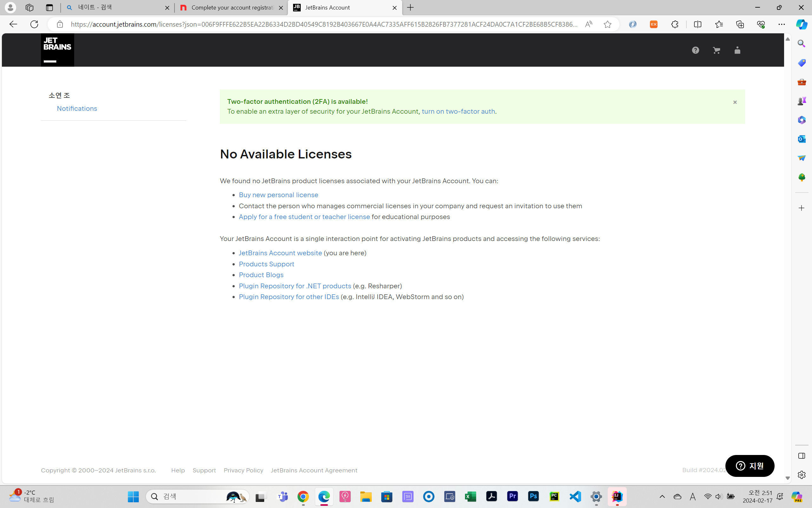
Task: Open the Notifications sidebar link
Action: click(x=77, y=109)
